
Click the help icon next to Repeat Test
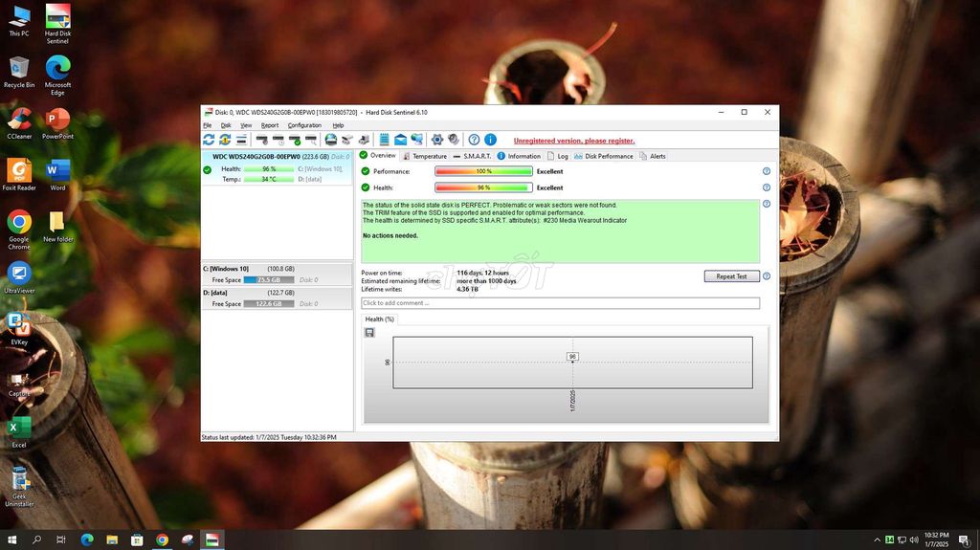(x=767, y=276)
